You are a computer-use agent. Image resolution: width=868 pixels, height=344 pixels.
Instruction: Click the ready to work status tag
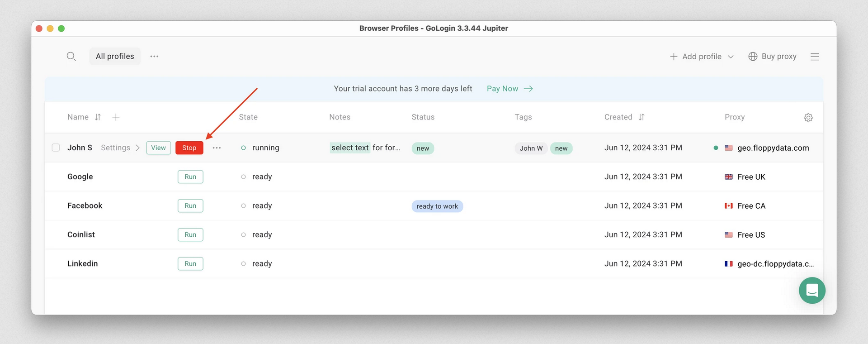tap(437, 206)
